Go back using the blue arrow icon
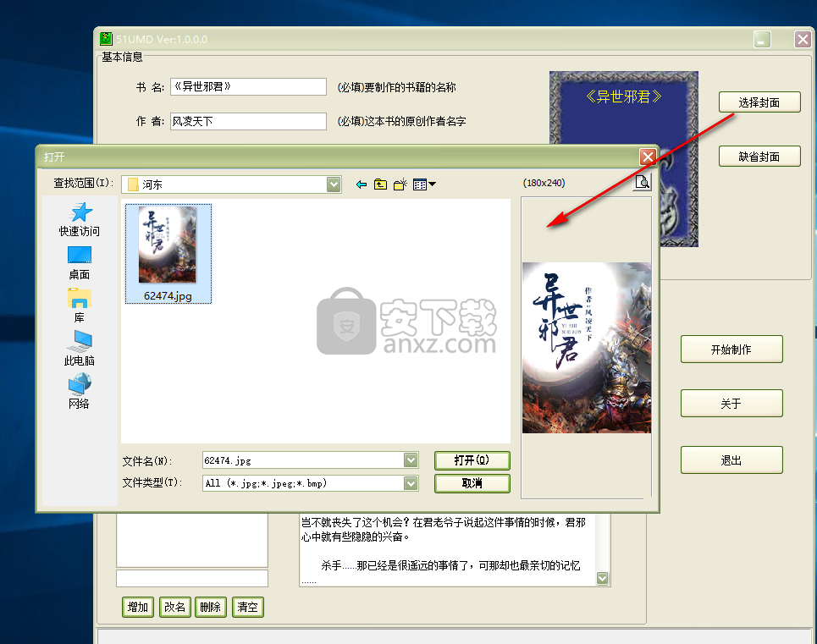This screenshot has height=644, width=817. (x=361, y=184)
